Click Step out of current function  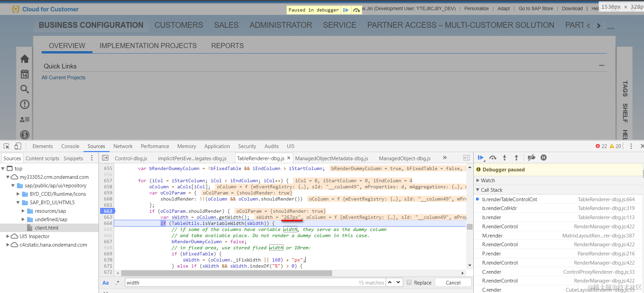(516, 158)
